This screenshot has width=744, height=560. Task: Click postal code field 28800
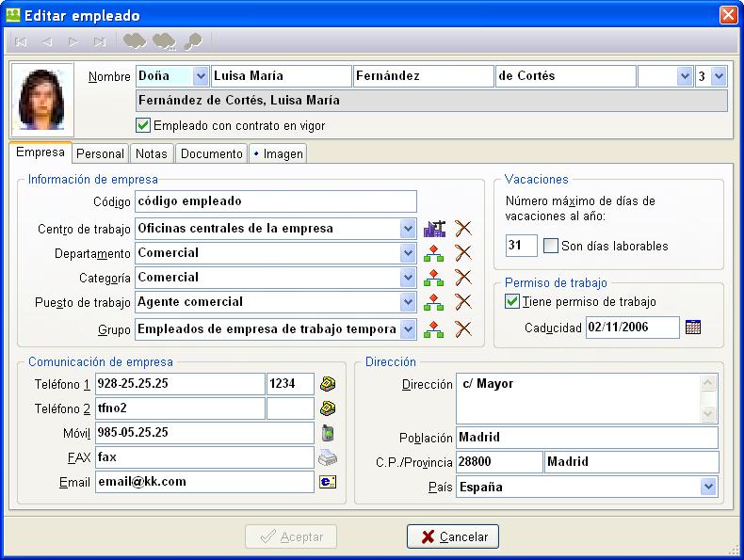tap(499, 462)
